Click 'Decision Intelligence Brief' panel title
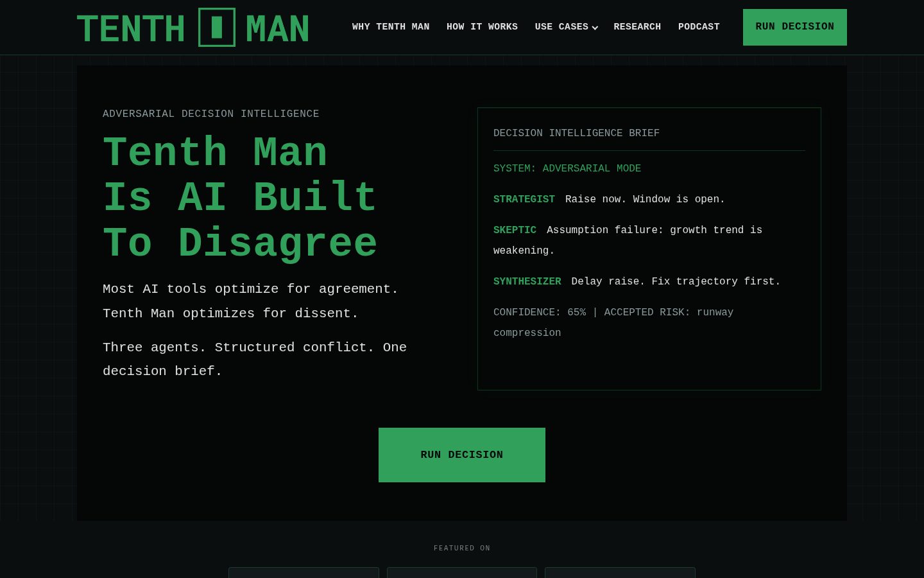This screenshot has width=924, height=578. pyautogui.click(x=576, y=133)
